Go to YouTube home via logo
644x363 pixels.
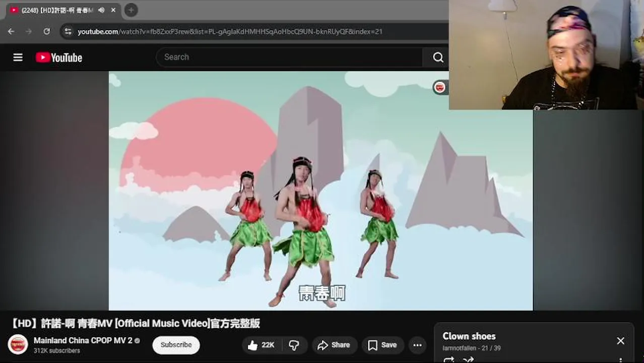(59, 57)
